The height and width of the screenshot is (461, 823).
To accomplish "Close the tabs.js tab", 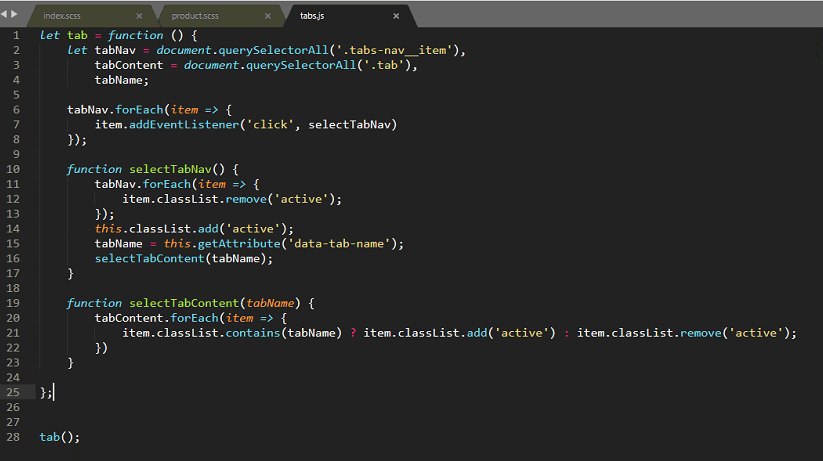I will [396, 16].
